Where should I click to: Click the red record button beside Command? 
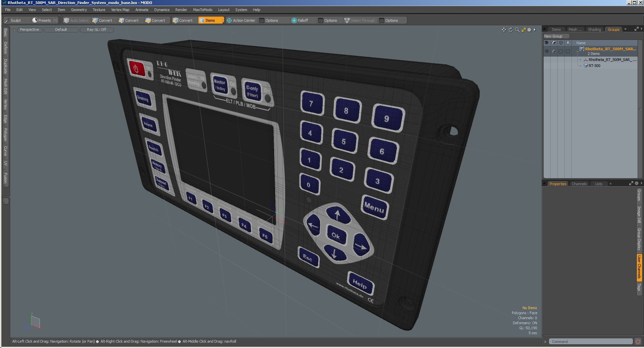click(x=638, y=342)
